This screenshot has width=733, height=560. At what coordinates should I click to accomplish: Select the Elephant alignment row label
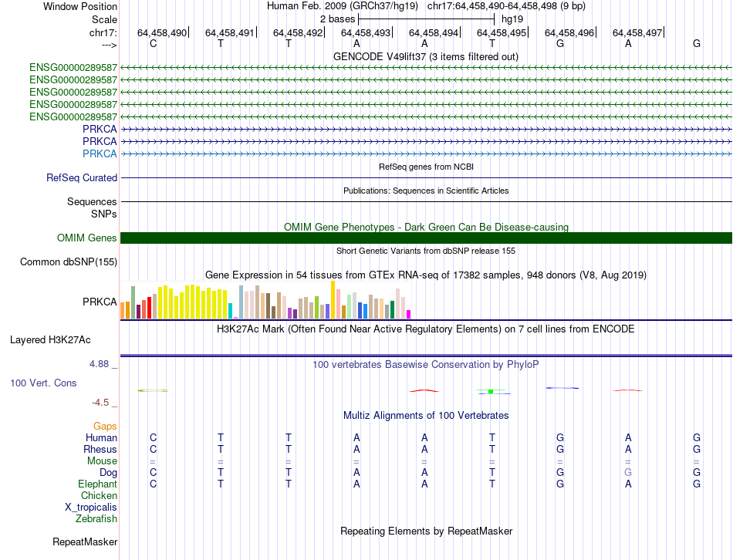point(98,484)
